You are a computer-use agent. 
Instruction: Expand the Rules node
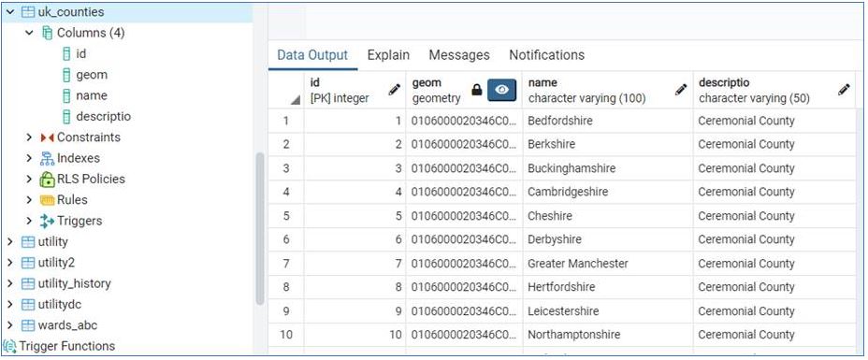(x=29, y=200)
